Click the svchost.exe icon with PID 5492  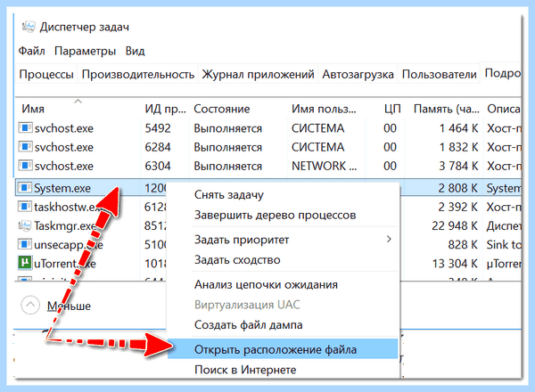[25, 127]
